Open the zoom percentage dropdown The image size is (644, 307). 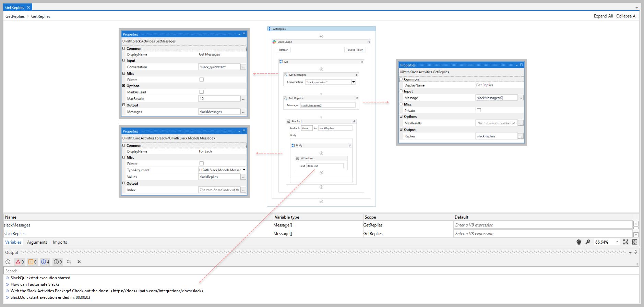click(617, 242)
